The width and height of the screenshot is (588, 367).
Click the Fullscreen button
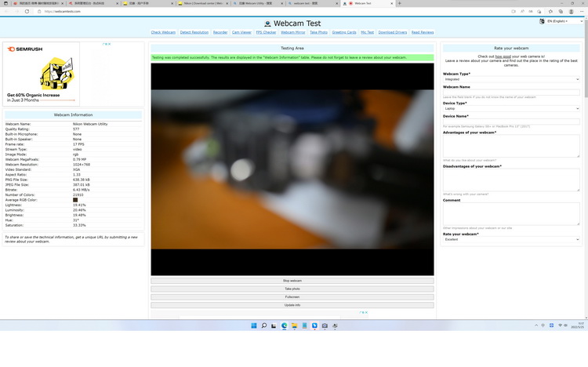[x=292, y=297]
